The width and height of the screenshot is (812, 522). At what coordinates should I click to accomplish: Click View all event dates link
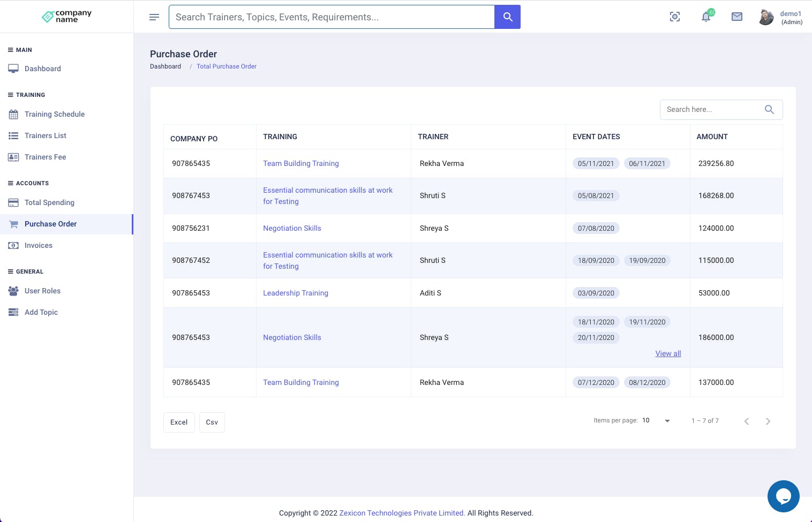coord(668,353)
